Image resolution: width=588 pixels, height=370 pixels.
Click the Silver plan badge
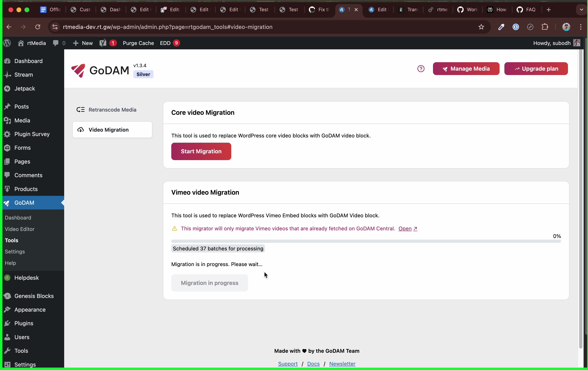point(143,74)
